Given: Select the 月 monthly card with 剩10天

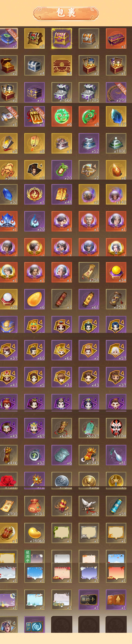Looking at the screenshot, I should pos(34,116).
